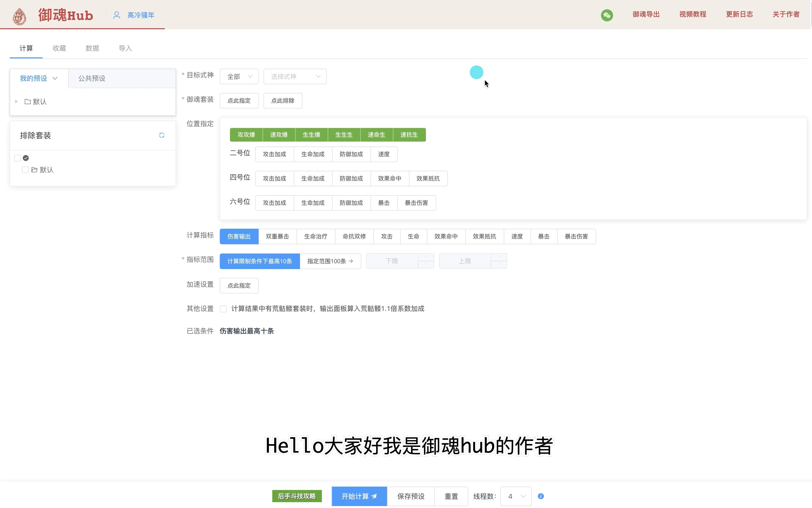The height and width of the screenshot is (508, 812).
Task: Click 点此排除 next to 御魂套装
Action: tap(283, 101)
